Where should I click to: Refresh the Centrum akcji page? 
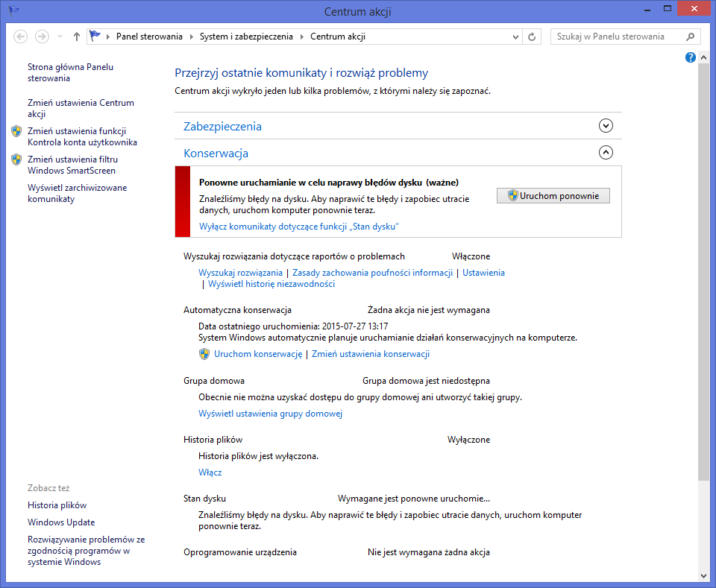tap(532, 37)
